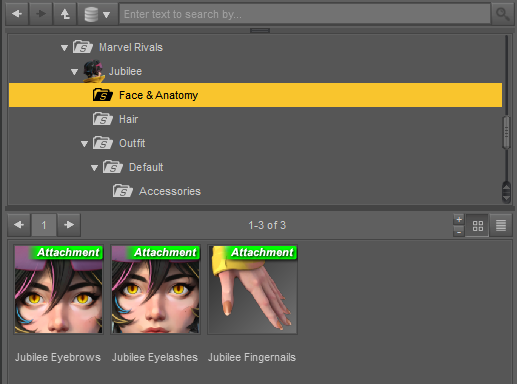Click the 'Jubilee Fingernails' label
The width and height of the screenshot is (517, 384).
252,357
